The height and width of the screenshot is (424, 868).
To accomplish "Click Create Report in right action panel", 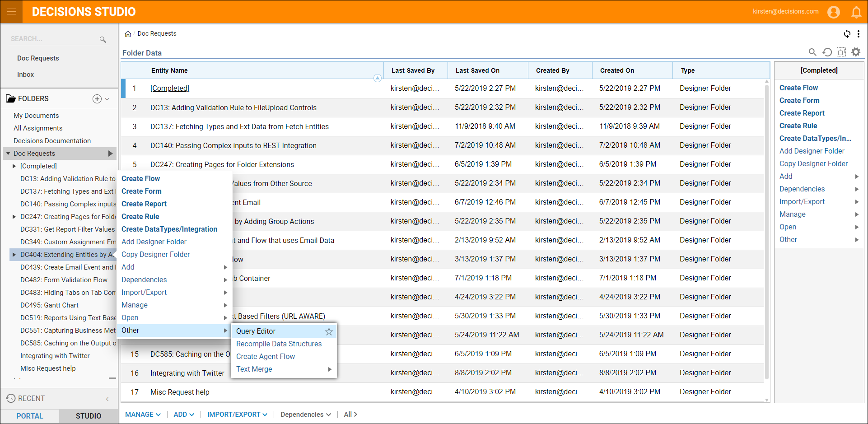I will pyautogui.click(x=802, y=113).
